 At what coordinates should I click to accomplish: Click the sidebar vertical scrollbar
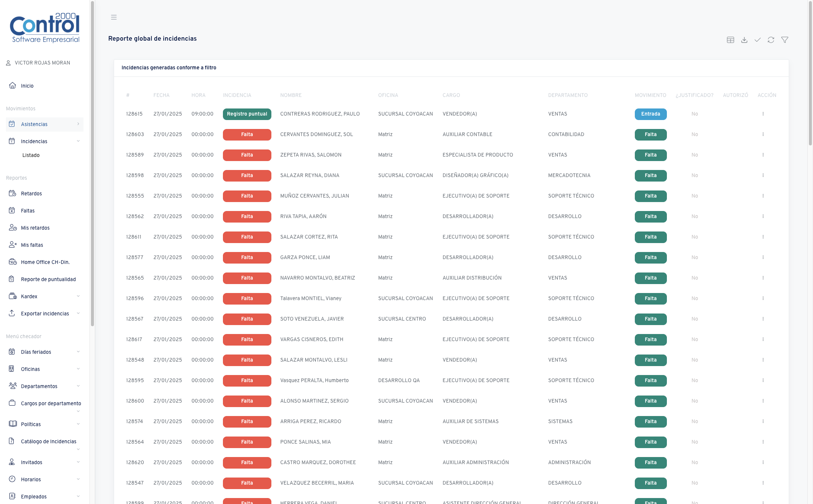[x=92, y=164]
